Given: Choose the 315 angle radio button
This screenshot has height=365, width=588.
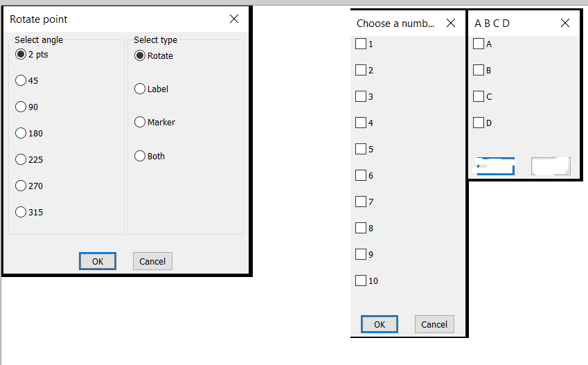Looking at the screenshot, I should (21, 212).
